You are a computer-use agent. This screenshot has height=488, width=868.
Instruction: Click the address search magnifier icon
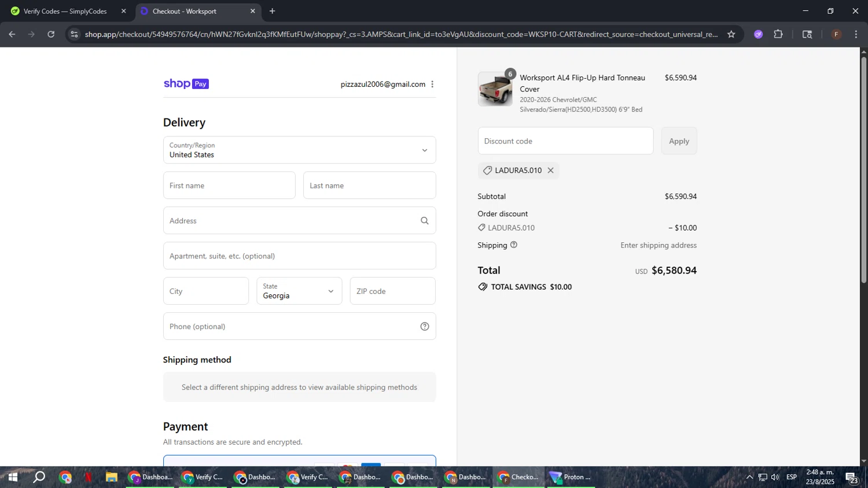click(x=424, y=221)
